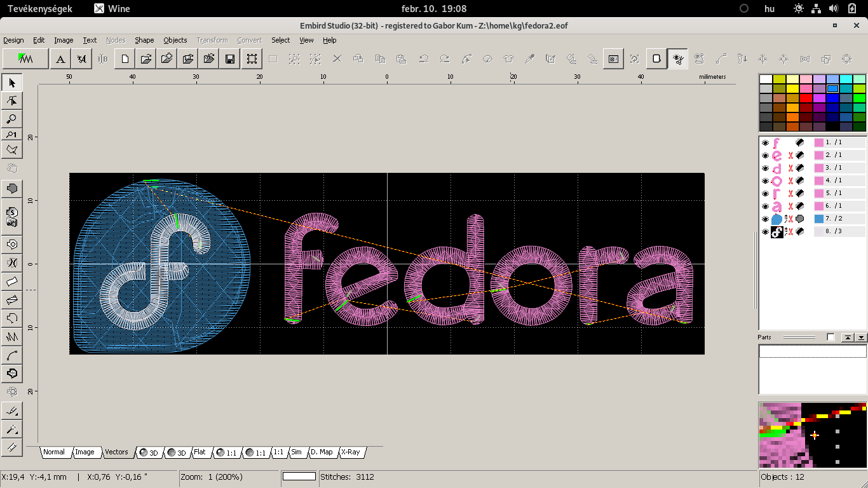Click the fill object tool in left toolbar
This screenshot has width=868, height=488.
click(12, 189)
